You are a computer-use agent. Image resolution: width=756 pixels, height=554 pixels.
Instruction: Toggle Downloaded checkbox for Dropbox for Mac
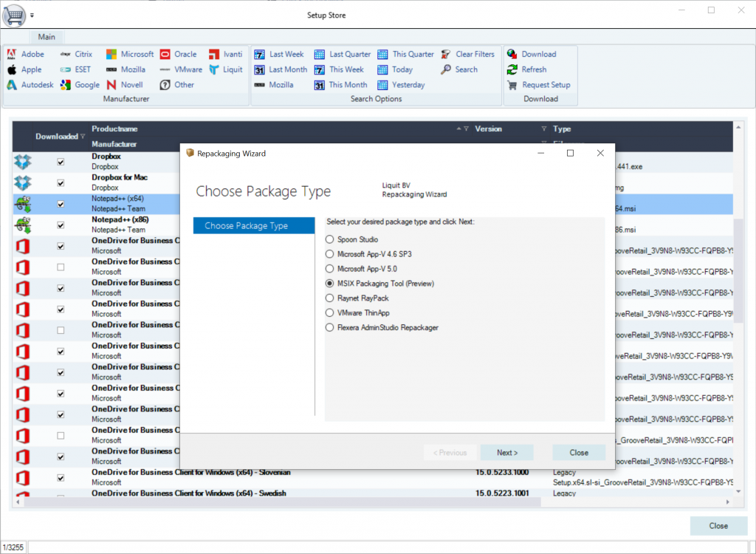pyautogui.click(x=61, y=183)
